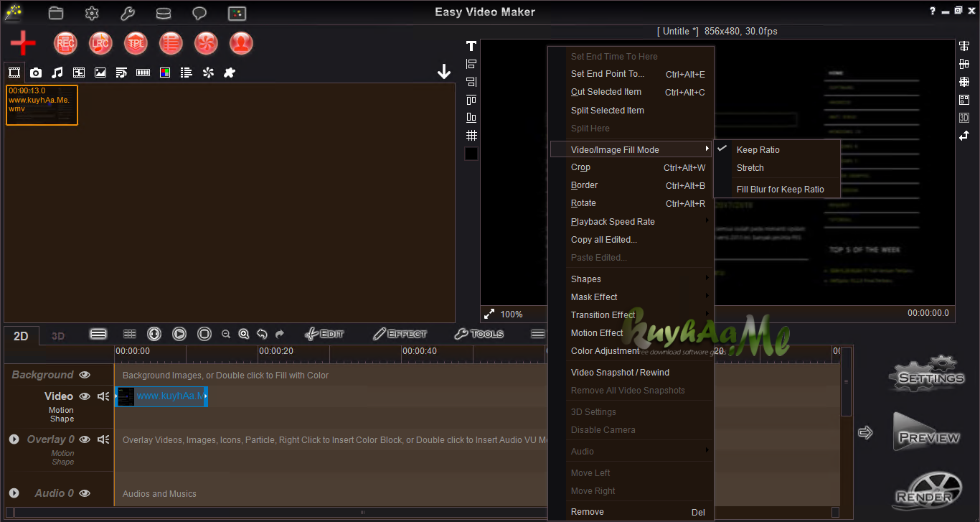980x522 pixels.
Task: Select the www.kuyhAa.Me.wmv media thumbnail
Action: pos(42,106)
